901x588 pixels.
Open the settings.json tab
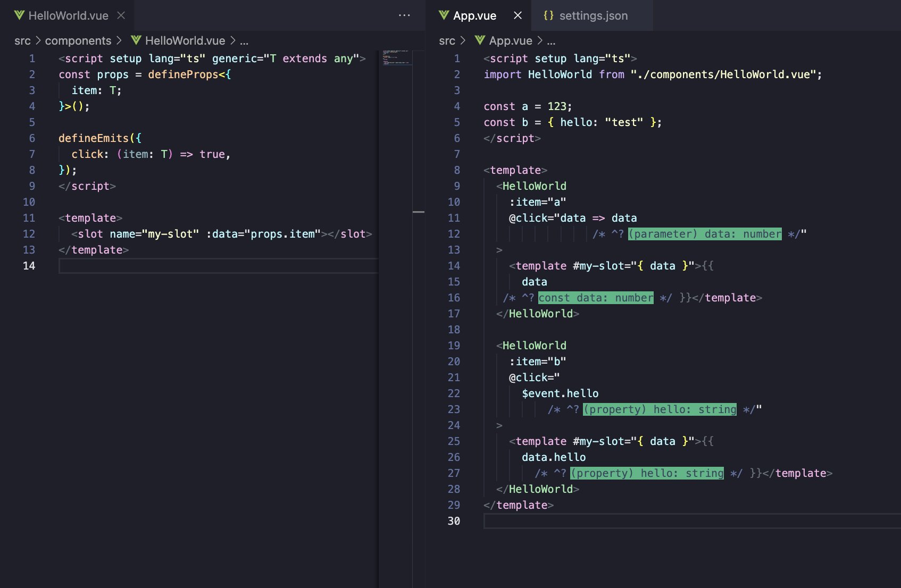(x=593, y=15)
